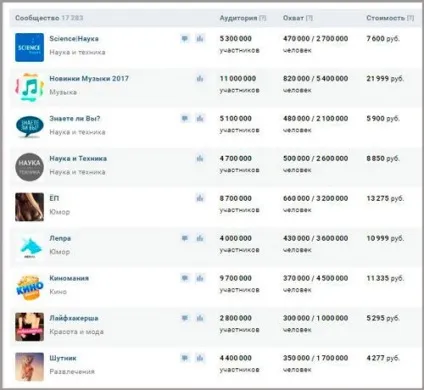Click audience value 9 700 000

[x=236, y=278]
